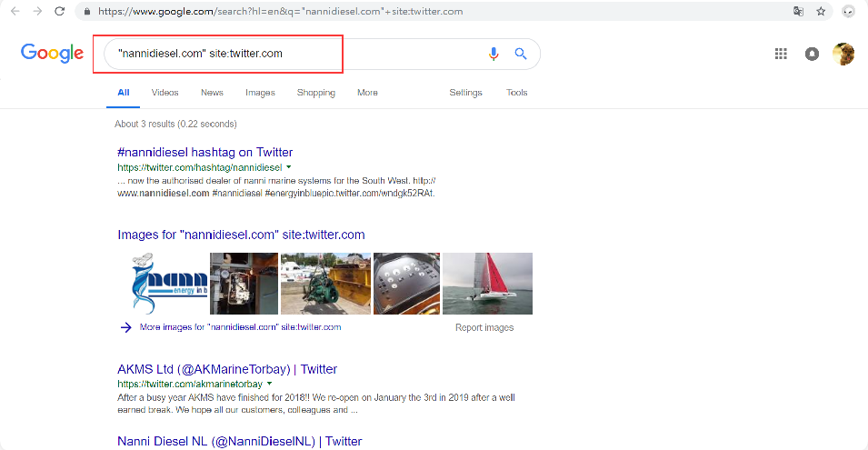Go forward with the browser forward arrow
This screenshot has width=868, height=450.
click(37, 11)
